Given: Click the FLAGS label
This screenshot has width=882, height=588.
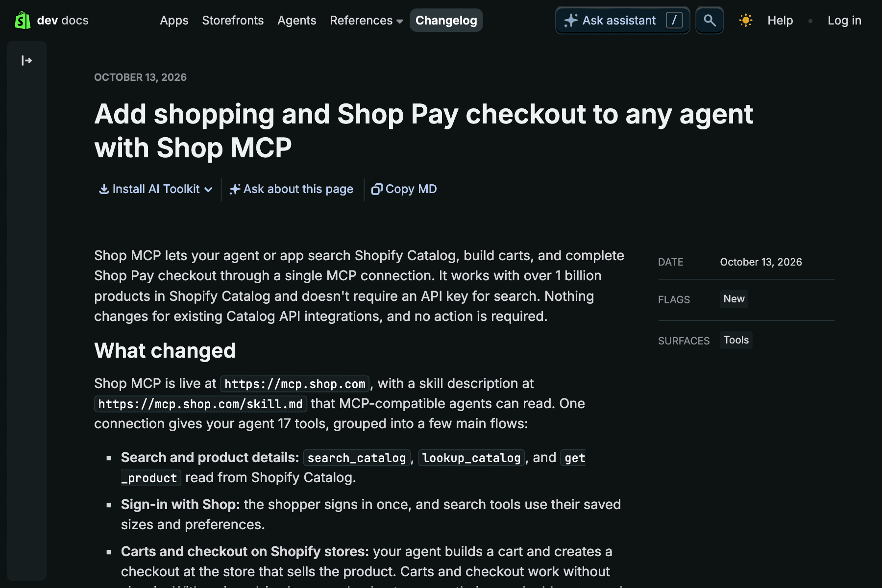Looking at the screenshot, I should coord(674,299).
